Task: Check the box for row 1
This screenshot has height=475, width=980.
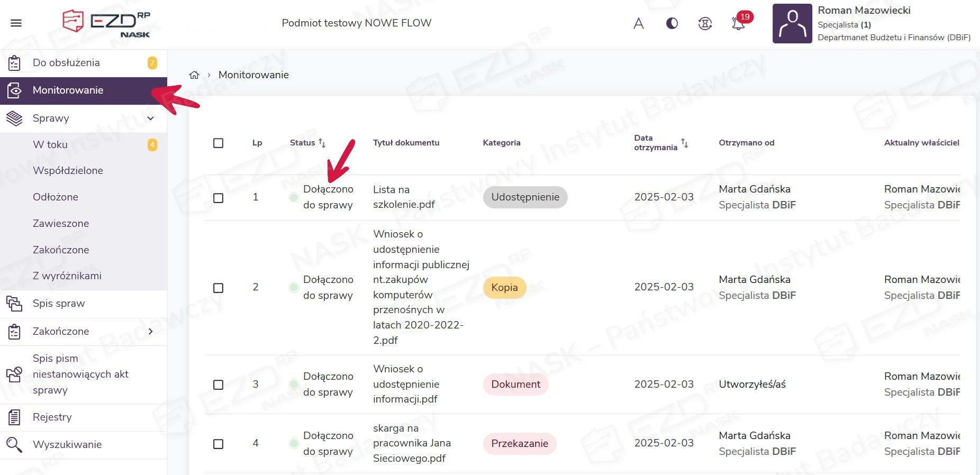Action: [x=218, y=198]
